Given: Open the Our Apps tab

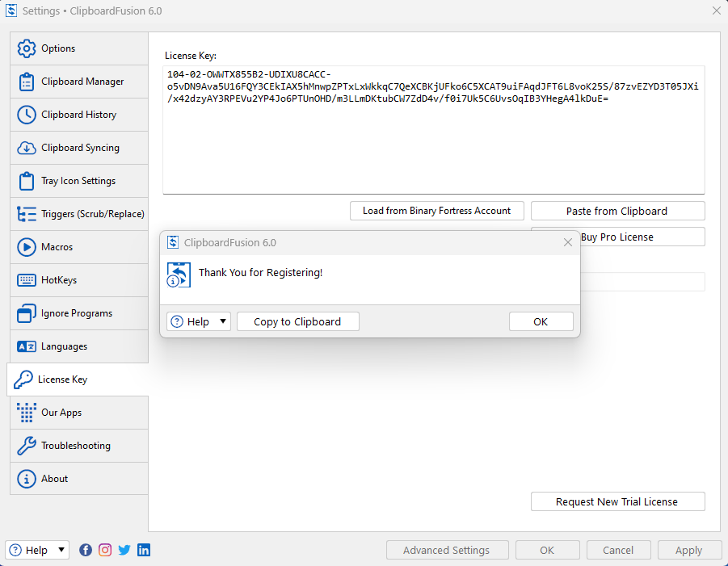Looking at the screenshot, I should tap(79, 413).
